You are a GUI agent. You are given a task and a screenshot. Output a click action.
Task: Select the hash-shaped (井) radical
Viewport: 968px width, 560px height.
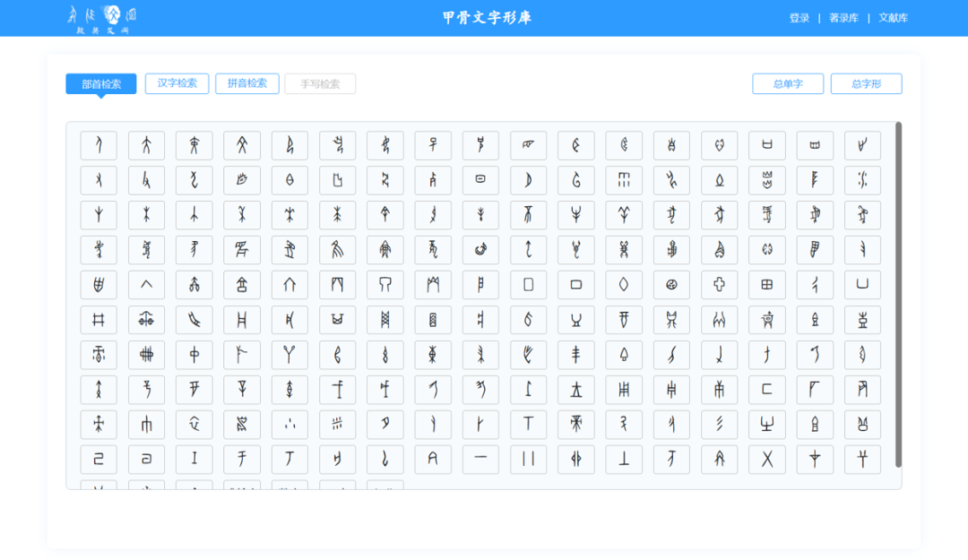(x=99, y=320)
